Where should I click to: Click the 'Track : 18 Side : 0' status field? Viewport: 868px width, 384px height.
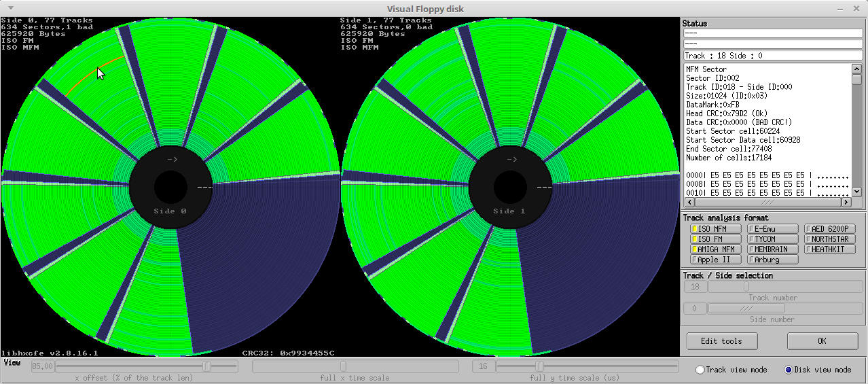[x=772, y=55]
